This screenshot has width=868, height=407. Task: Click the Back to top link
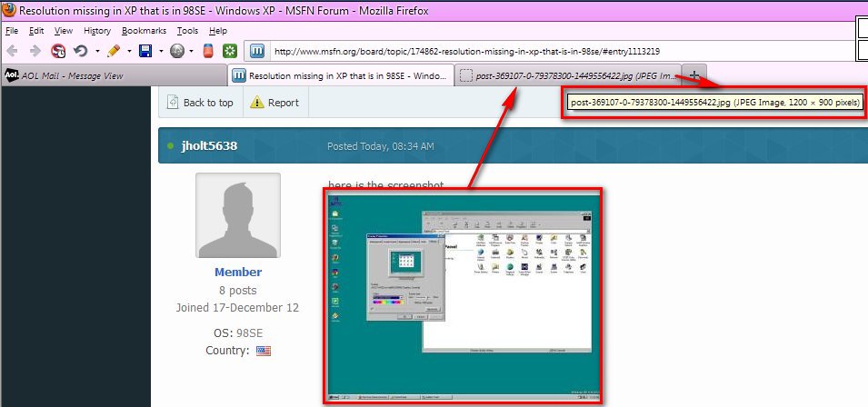point(208,103)
